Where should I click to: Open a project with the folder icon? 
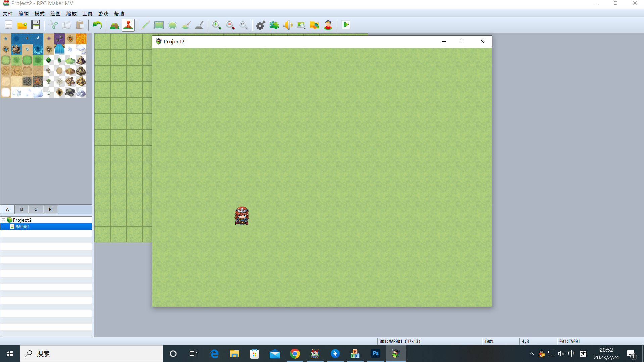point(22,25)
